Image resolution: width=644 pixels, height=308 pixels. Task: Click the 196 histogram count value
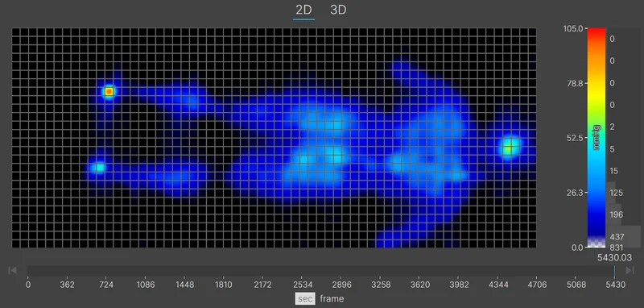(617, 214)
